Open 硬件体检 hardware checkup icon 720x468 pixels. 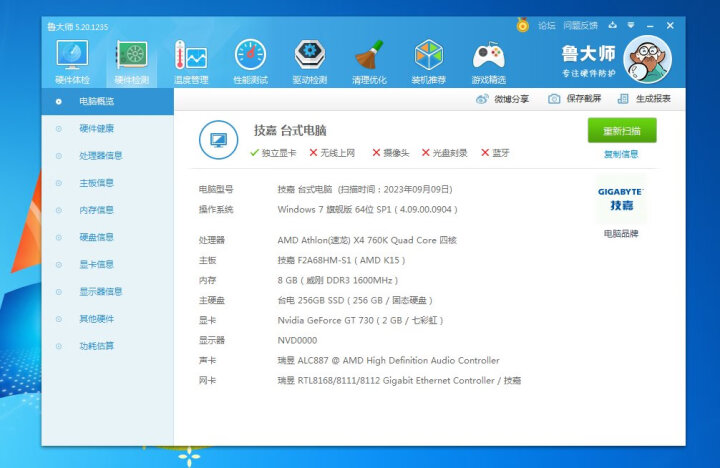(72, 62)
